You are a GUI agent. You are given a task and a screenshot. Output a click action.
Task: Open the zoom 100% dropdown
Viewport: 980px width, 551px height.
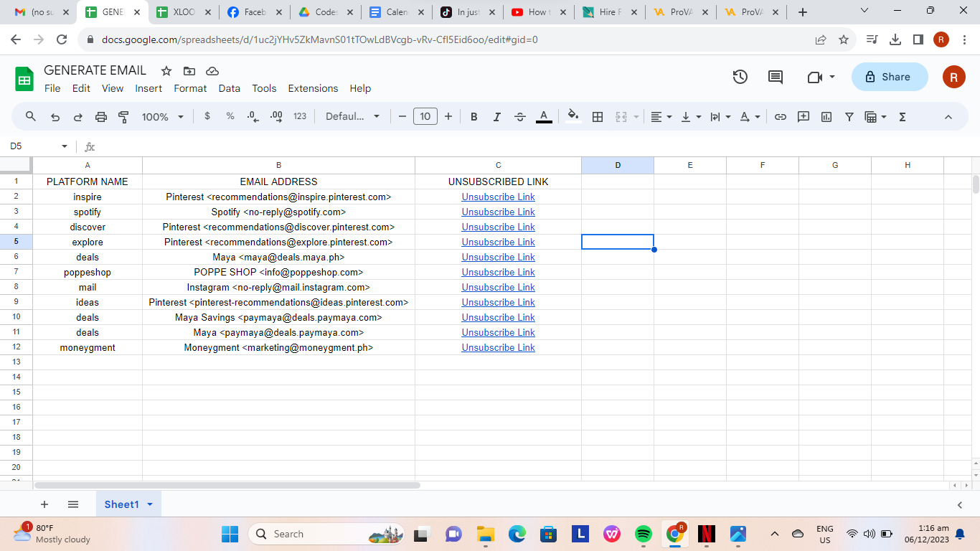pyautogui.click(x=163, y=116)
